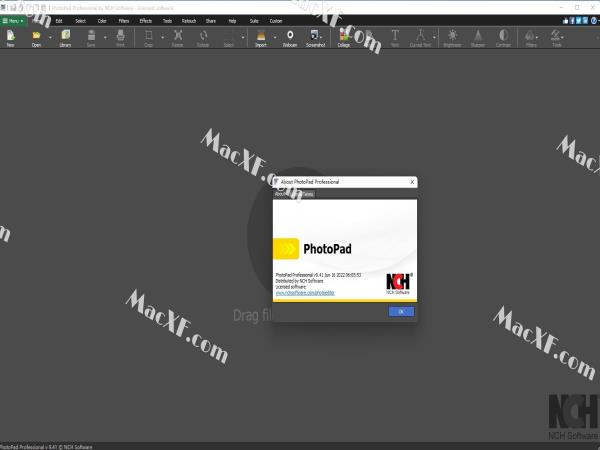600x450 pixels.
Task: Switch to the Retouch tab
Action: pyautogui.click(x=189, y=21)
